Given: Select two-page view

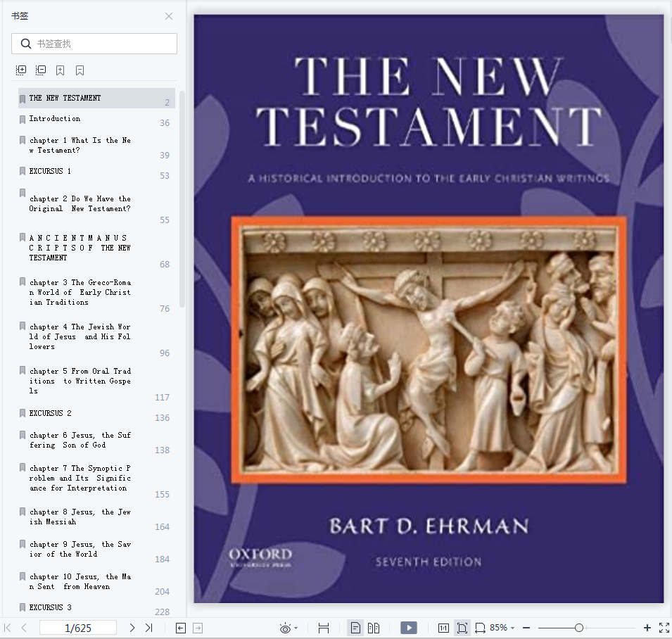Looking at the screenshot, I should click(x=374, y=628).
